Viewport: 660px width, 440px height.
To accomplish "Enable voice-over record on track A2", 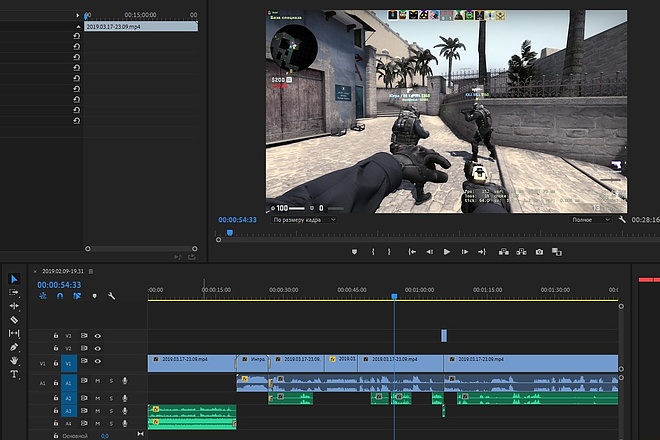I will pos(125,398).
